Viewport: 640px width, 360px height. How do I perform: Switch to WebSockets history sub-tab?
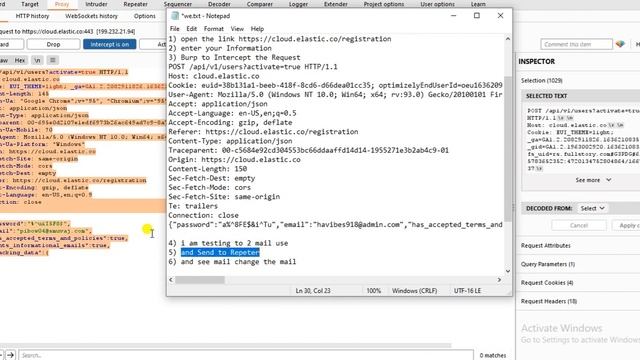click(x=91, y=16)
